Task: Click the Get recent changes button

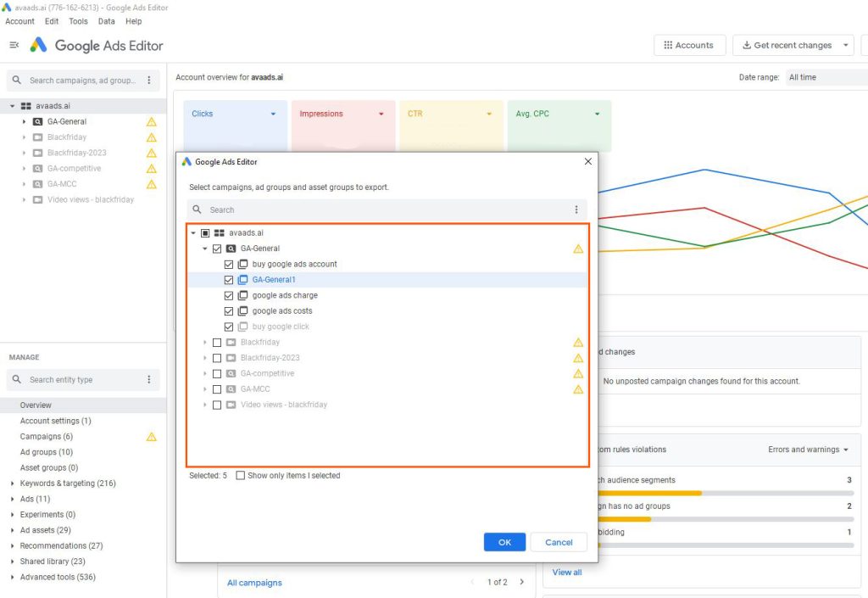Action: point(787,45)
